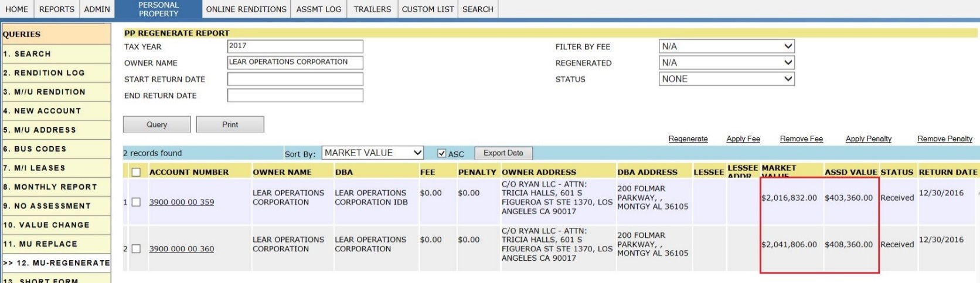Tick checkbox for account 3900 000 00 359
This screenshot has width=980, height=283.
tap(136, 202)
